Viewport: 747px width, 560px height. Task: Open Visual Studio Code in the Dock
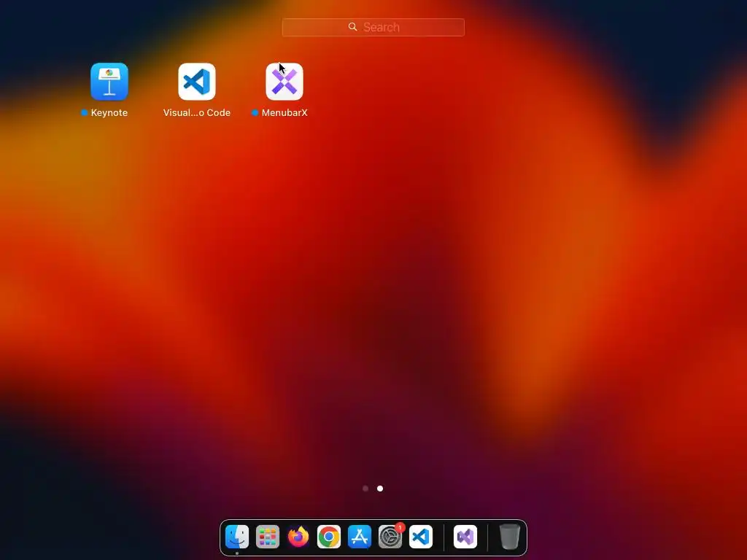[421, 537]
